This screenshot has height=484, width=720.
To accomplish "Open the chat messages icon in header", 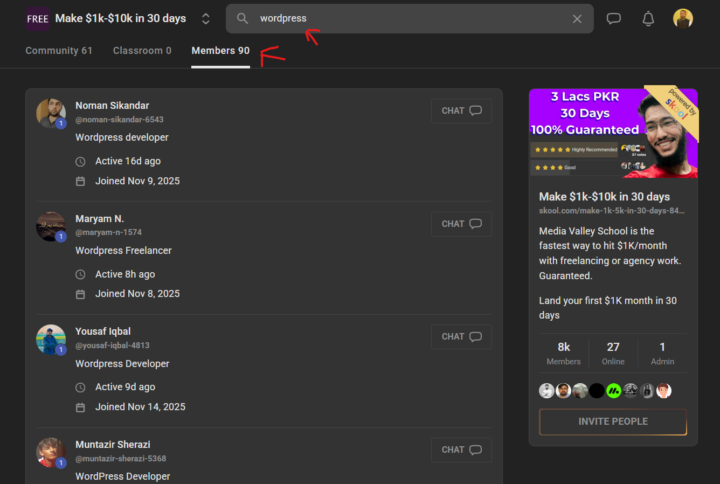I will (614, 18).
